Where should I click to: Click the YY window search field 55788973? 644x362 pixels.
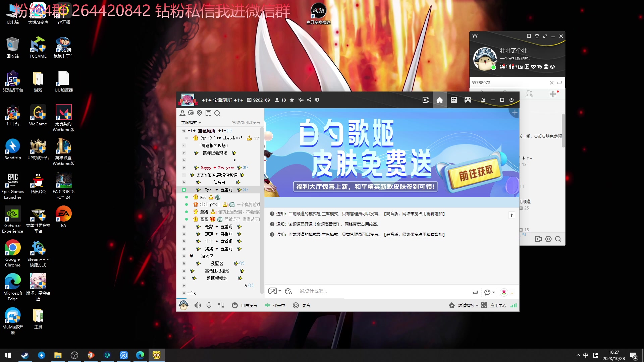509,83
